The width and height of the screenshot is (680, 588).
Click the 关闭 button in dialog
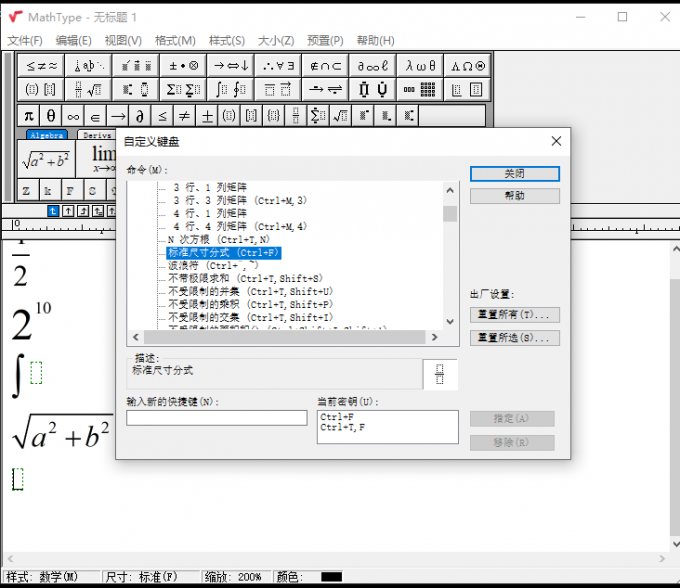[515, 174]
